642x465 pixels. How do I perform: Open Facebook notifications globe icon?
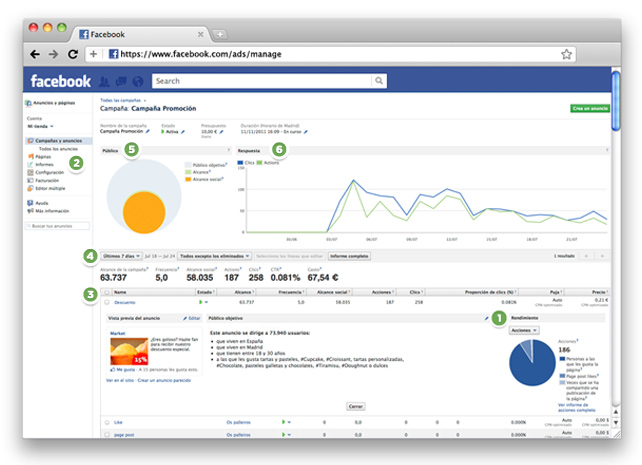point(138,81)
